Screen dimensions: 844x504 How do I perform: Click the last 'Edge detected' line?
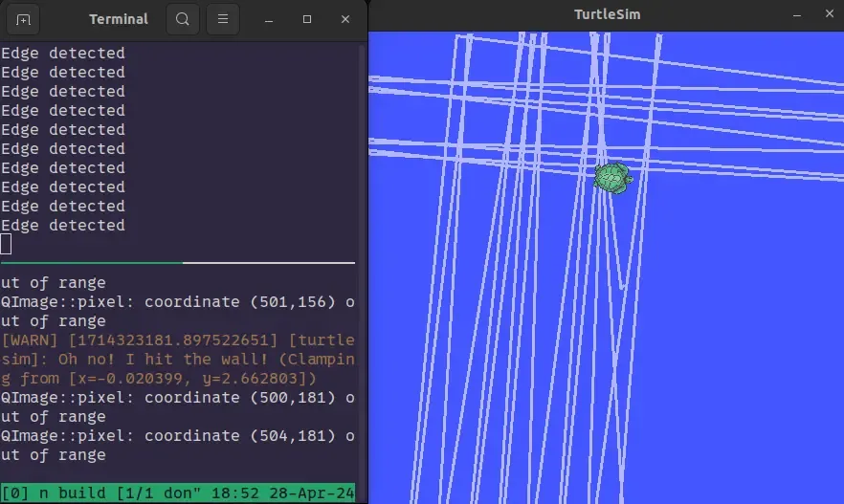pyautogui.click(x=63, y=226)
